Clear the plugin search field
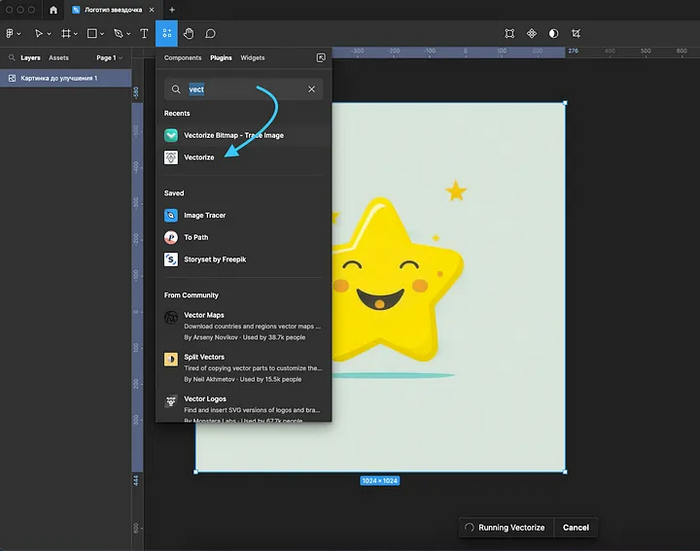The height and width of the screenshot is (551, 700). pyautogui.click(x=311, y=89)
